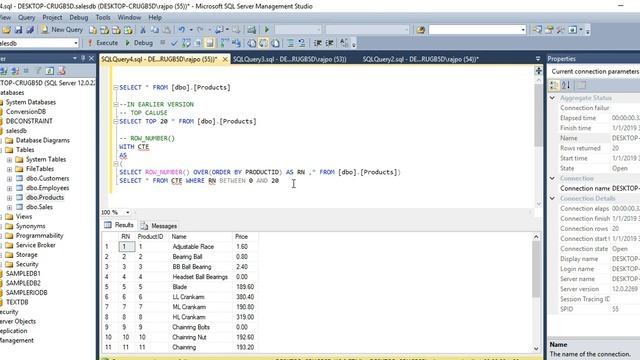Image resolution: width=640 pixels, height=360 pixels.
Task: Decrease indent icon in SQL toolbar
Action: pyautogui.click(x=318, y=43)
